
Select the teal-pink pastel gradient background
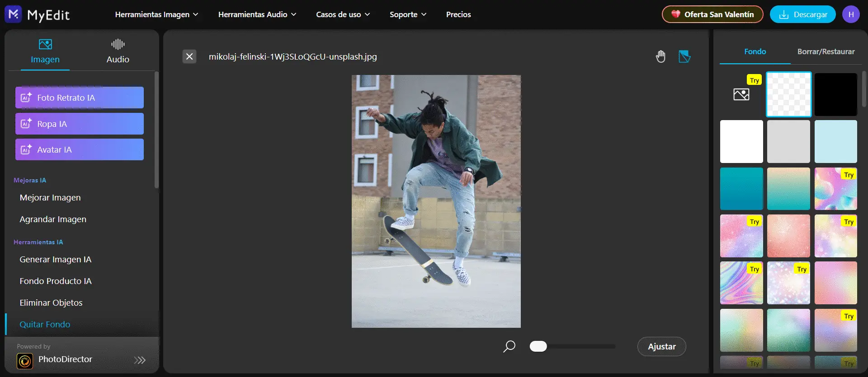(789, 330)
